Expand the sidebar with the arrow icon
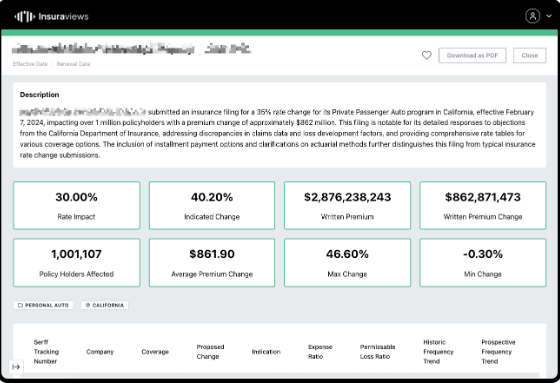Screen dimensions: 560x385 pos(16,367)
